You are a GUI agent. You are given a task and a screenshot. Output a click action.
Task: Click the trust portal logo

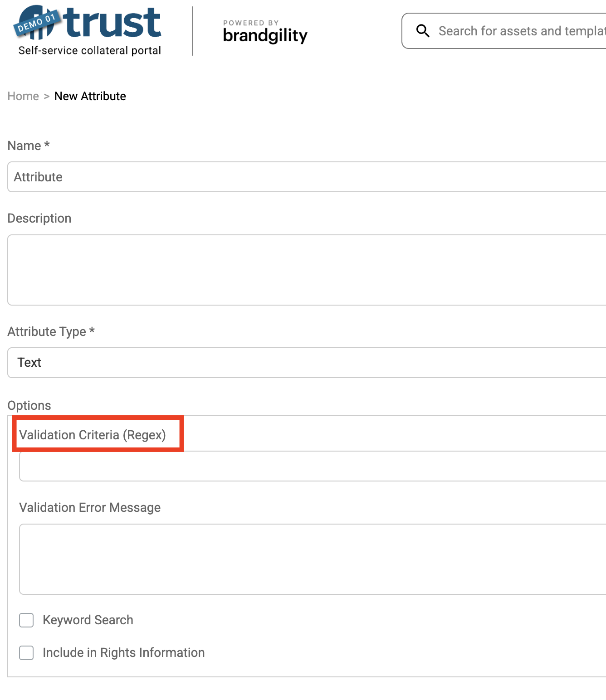pos(111,23)
